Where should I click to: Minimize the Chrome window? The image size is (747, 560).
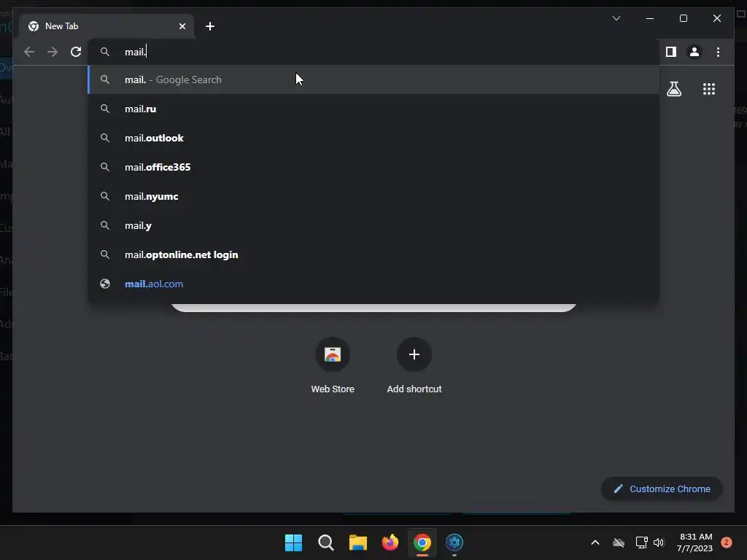coord(650,18)
